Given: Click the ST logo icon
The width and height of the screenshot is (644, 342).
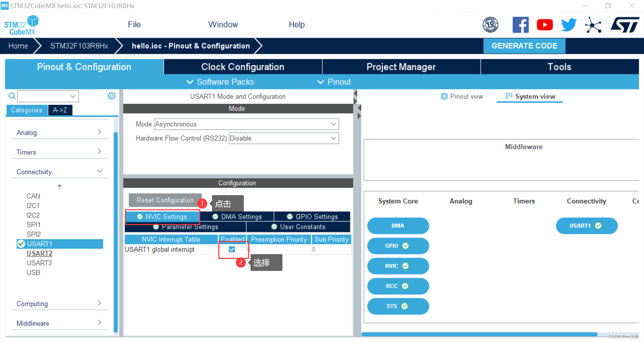Looking at the screenshot, I should (625, 25).
